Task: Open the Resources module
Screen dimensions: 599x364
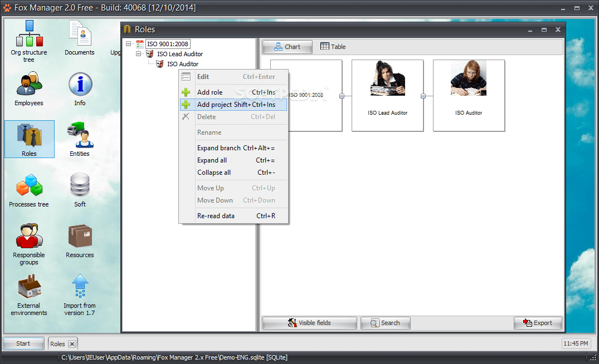Action: 79,238
